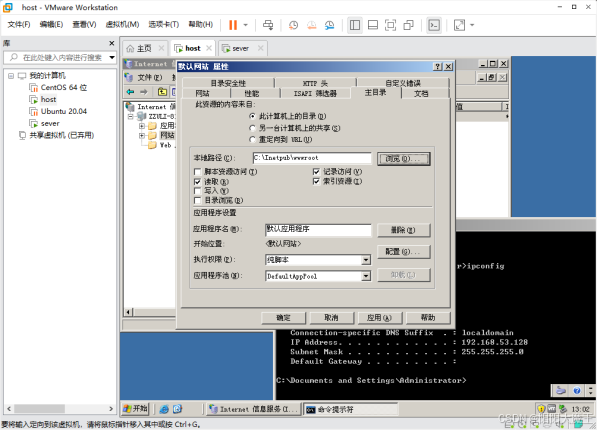Click the 本地路径 input field
597x430 pixels.
pyautogui.click(x=312, y=158)
